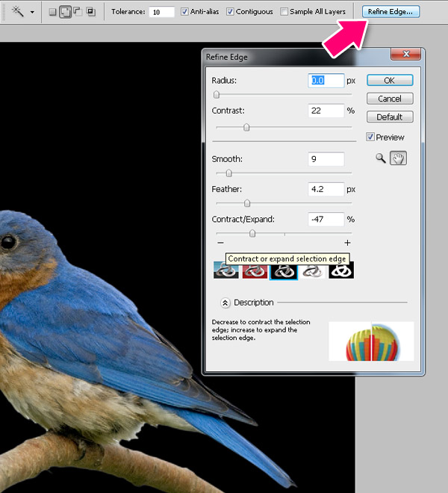Preview selection as Quick Mask (red)
Screen dimensions: 448x493
point(255,270)
